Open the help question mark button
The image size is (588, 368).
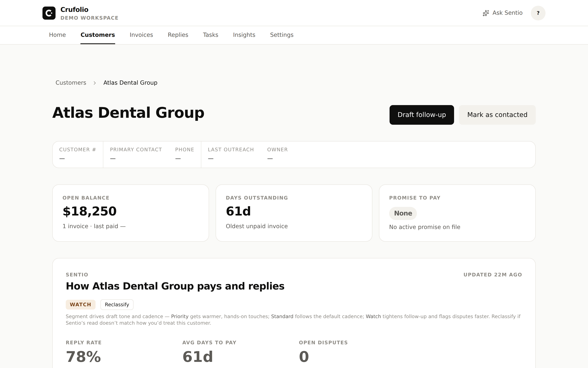click(538, 13)
